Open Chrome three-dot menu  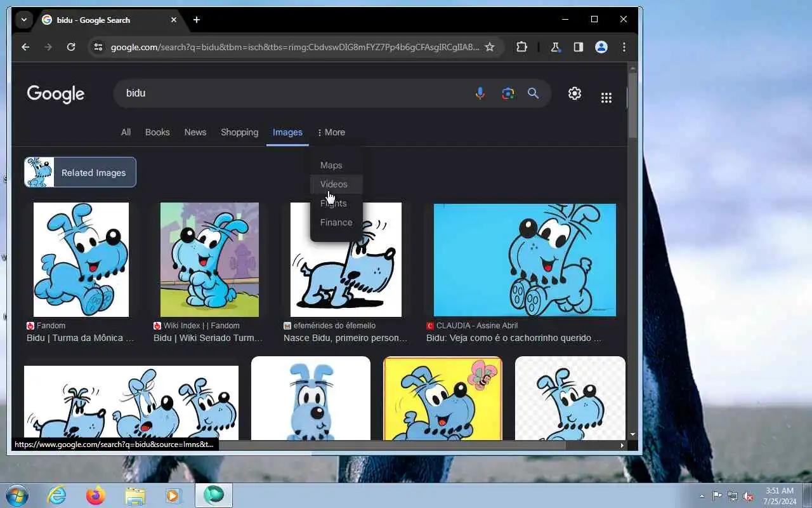624,47
